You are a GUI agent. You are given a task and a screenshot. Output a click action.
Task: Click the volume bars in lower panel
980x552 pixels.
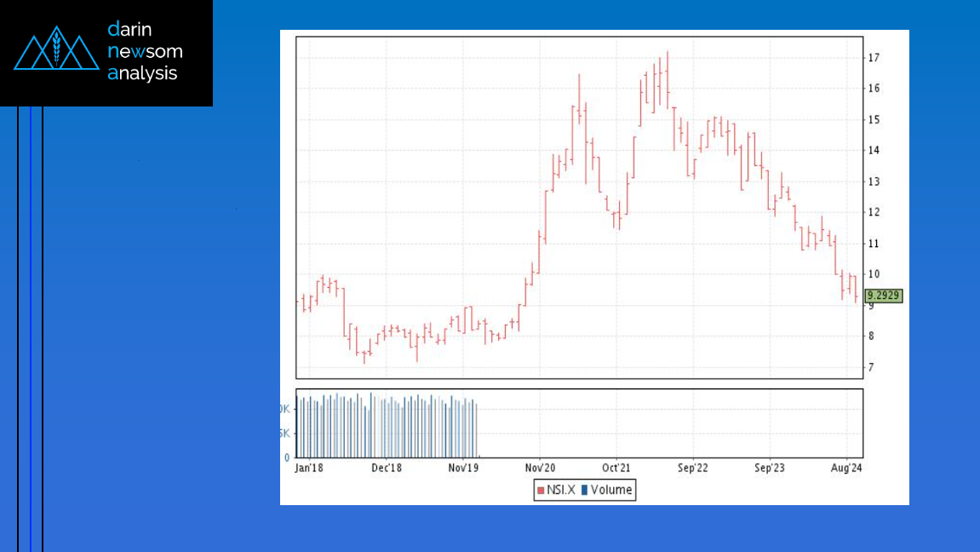click(388, 426)
